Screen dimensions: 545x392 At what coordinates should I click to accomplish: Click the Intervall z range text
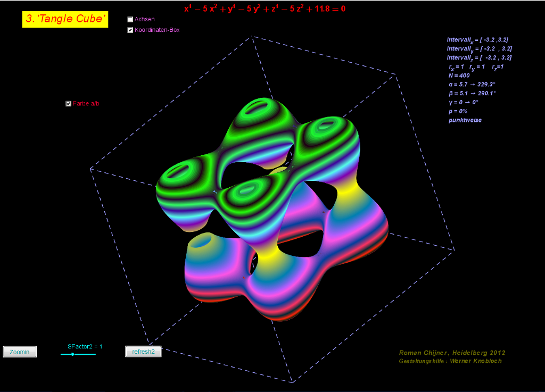click(x=480, y=57)
